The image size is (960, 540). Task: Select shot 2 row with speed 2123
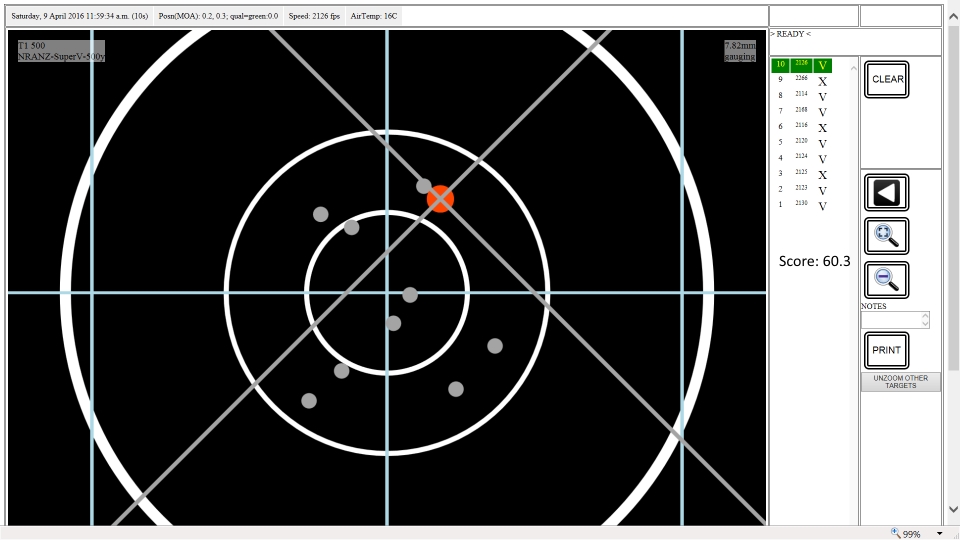801,190
